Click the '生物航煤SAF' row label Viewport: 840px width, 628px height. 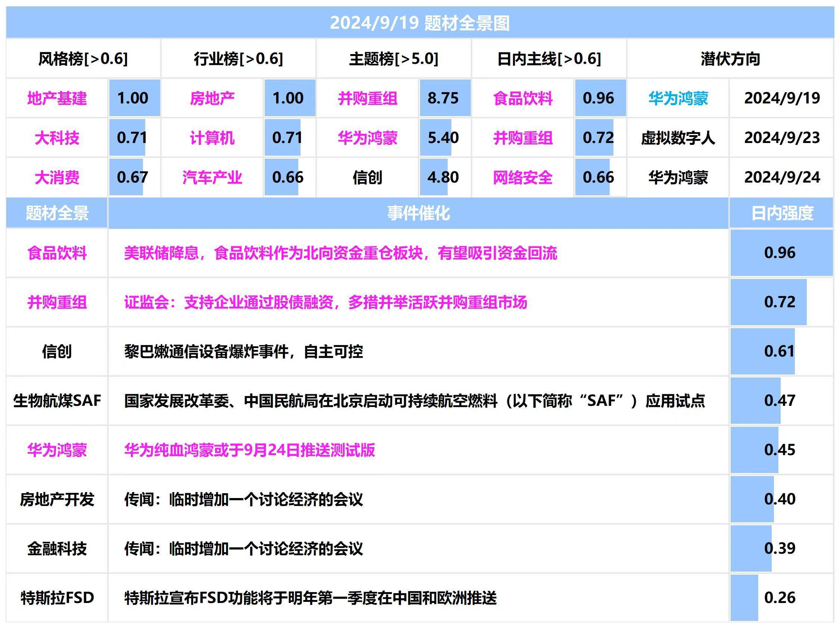(x=57, y=401)
